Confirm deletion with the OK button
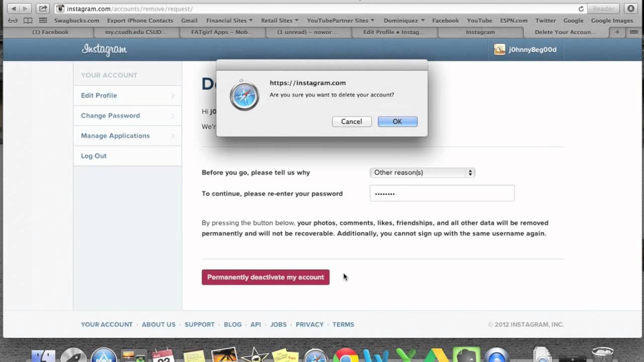The image size is (644, 362). pyautogui.click(x=397, y=122)
